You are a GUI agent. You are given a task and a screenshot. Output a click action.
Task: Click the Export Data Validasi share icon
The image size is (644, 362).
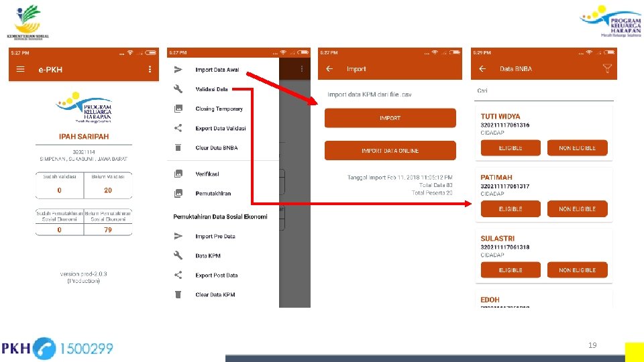(178, 128)
